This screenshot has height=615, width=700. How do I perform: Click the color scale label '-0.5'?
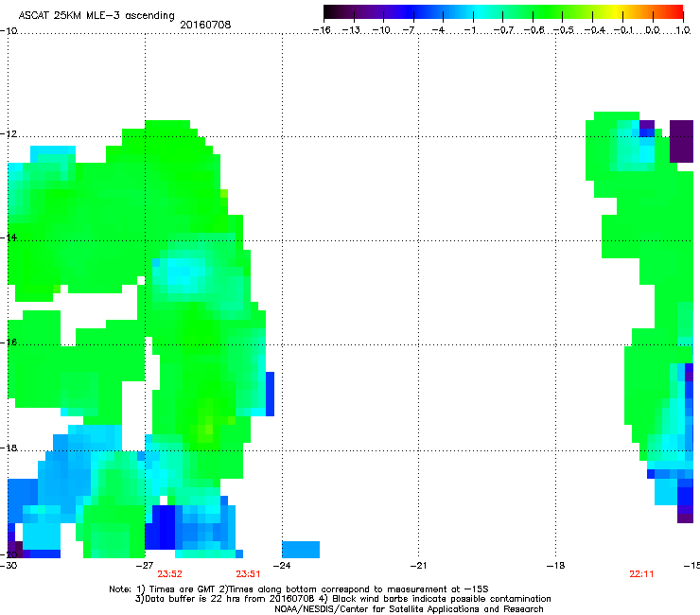click(564, 30)
